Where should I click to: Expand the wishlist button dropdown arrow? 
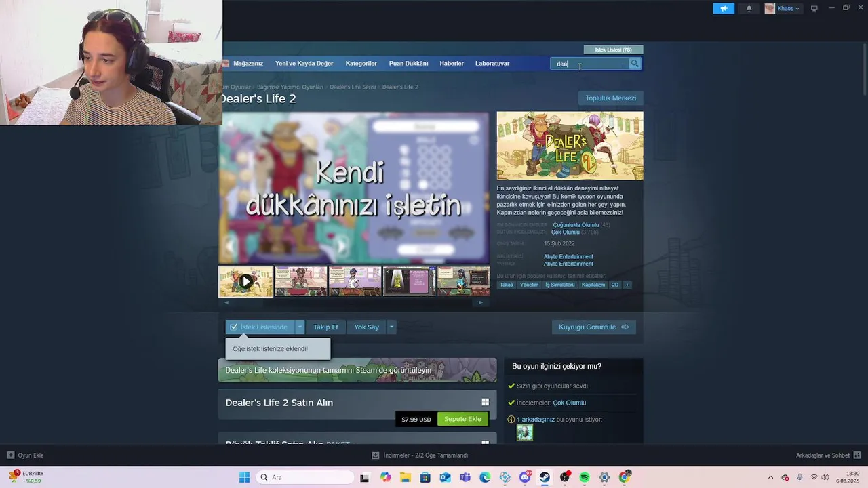click(x=300, y=327)
